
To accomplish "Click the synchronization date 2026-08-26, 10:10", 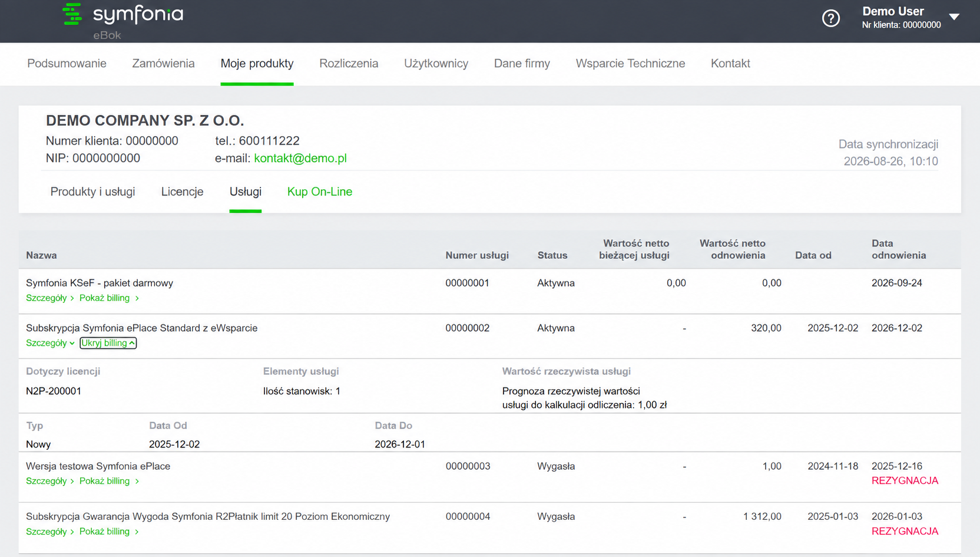I will click(890, 162).
